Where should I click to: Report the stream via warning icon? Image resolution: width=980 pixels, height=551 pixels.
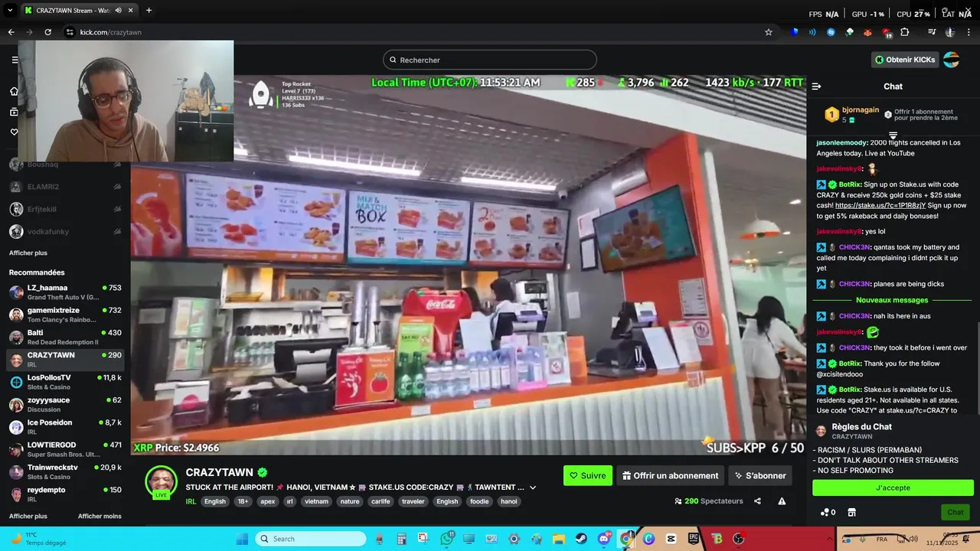pos(782,501)
